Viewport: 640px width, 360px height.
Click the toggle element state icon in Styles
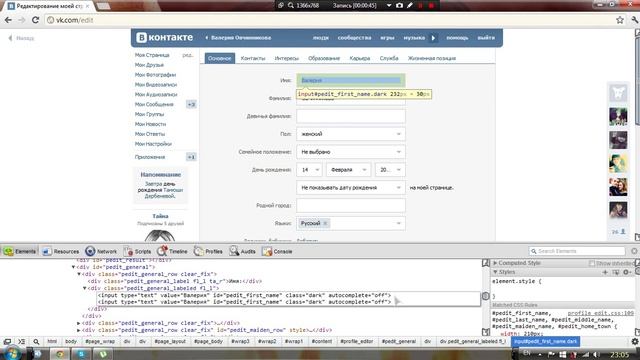point(616,272)
